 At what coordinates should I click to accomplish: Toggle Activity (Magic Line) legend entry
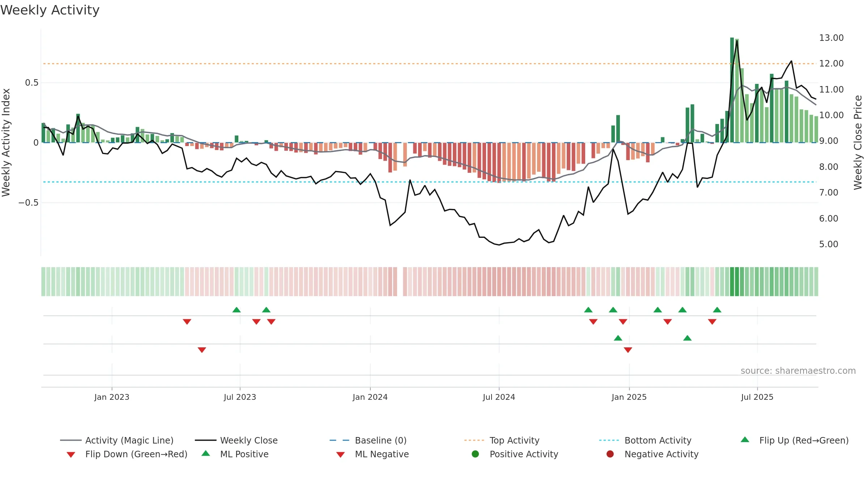pos(117,440)
